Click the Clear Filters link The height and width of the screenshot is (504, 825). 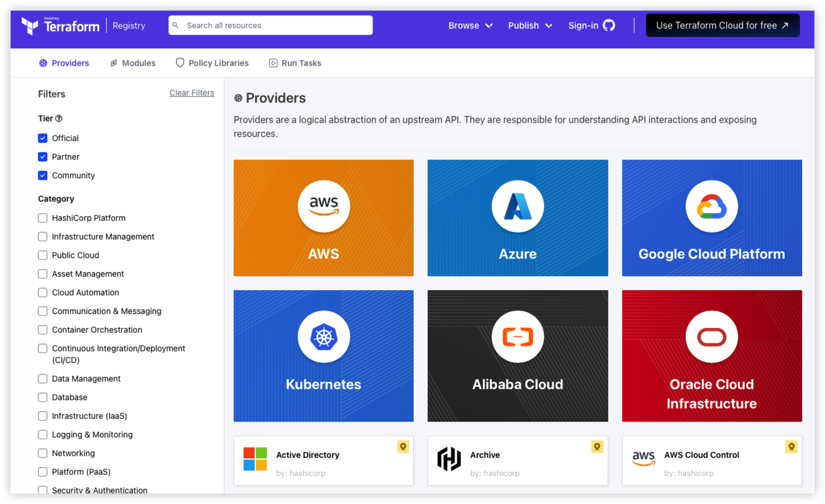pos(192,93)
